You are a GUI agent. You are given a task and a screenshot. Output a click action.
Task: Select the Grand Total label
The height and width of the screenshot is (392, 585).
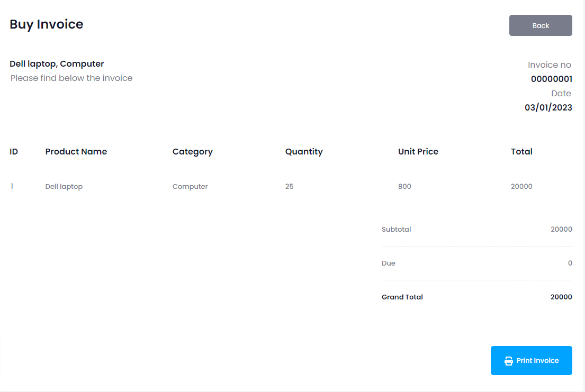tap(402, 297)
